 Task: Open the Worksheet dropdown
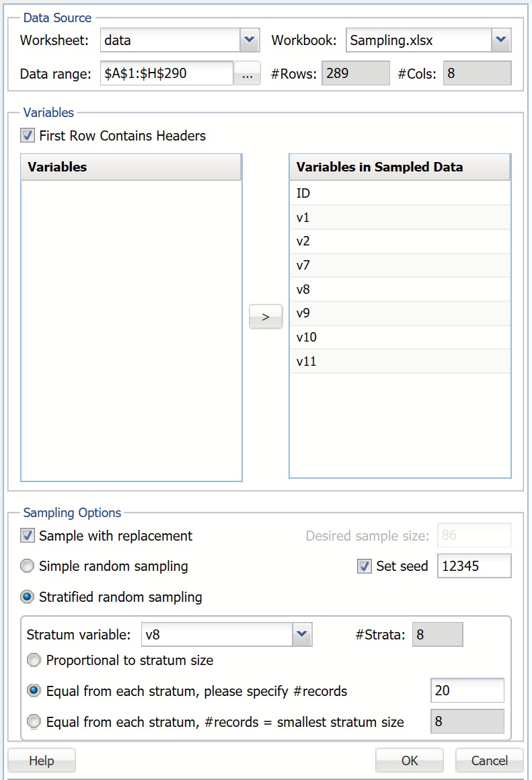[x=250, y=40]
